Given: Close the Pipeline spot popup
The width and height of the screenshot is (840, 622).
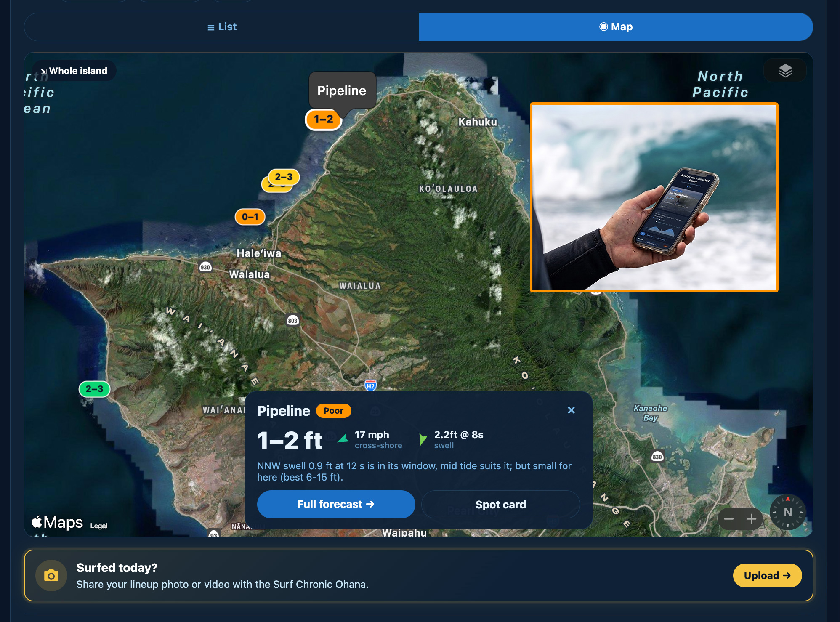Looking at the screenshot, I should pos(571,410).
